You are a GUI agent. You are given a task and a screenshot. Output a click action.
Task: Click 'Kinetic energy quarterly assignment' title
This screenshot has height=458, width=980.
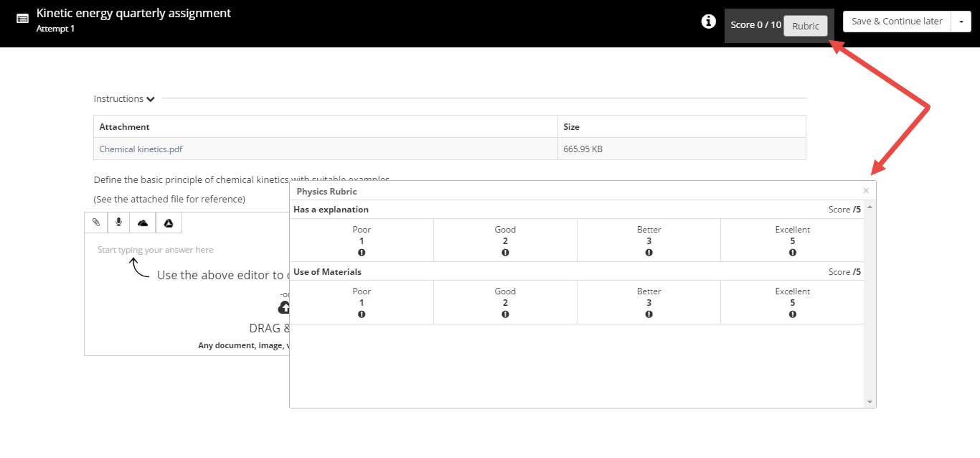[133, 13]
